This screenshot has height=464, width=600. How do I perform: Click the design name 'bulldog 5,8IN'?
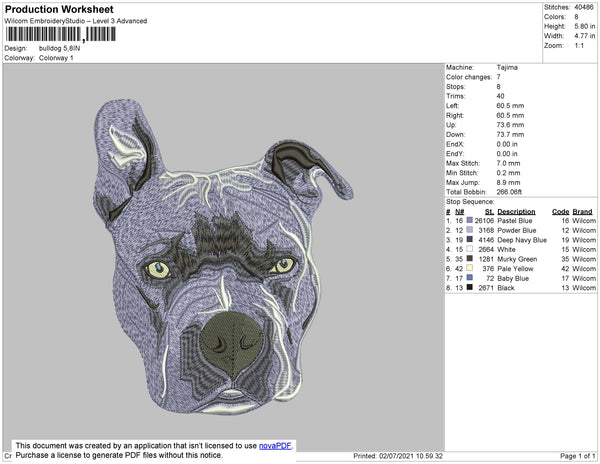click(59, 49)
